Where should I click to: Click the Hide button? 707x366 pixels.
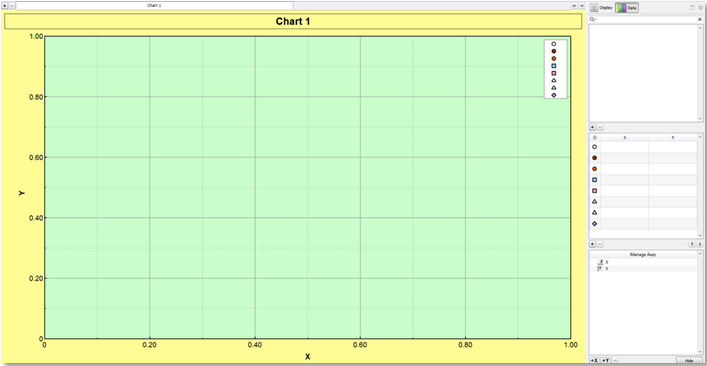click(689, 361)
